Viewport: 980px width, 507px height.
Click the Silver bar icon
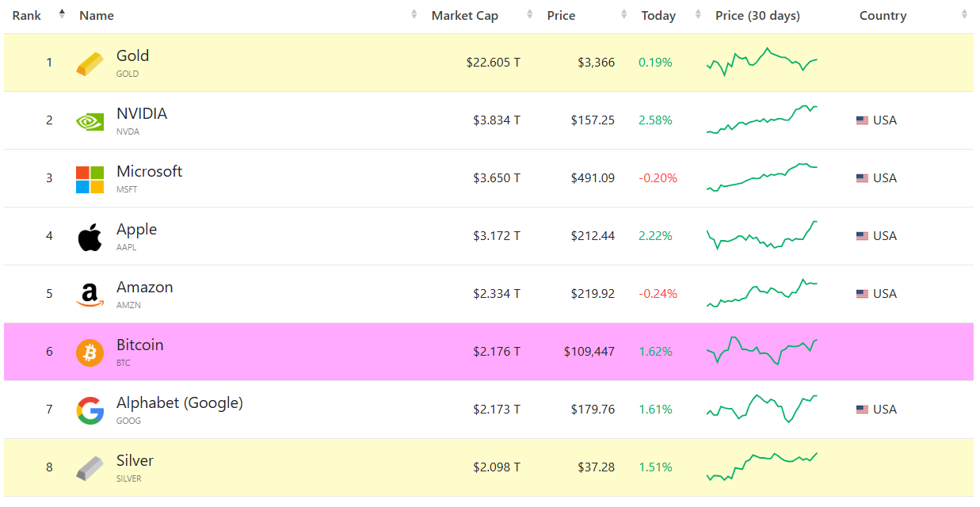(x=90, y=468)
